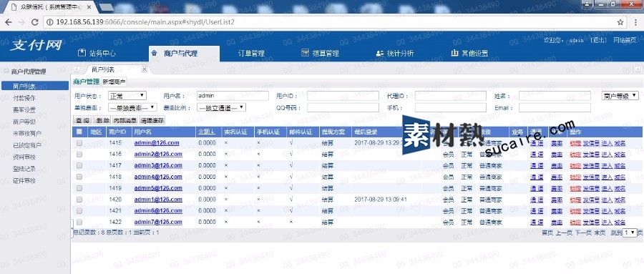Open 资料审核 in the sidebar
Image resolution: width=644 pixels, height=274 pixels.
24,157
